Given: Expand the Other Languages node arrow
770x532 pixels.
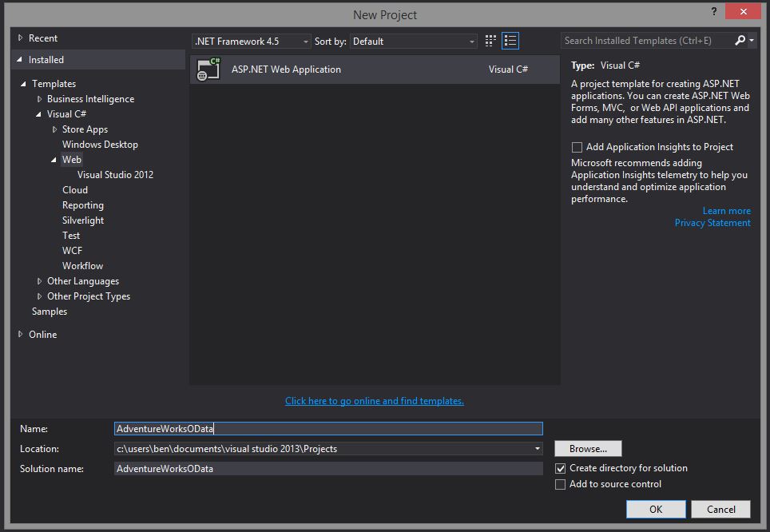Looking at the screenshot, I should pos(39,281).
